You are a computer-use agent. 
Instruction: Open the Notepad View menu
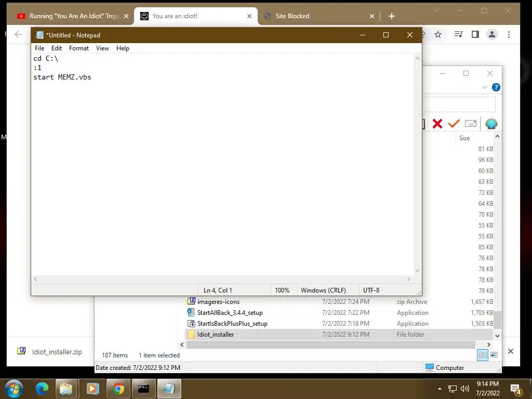[x=102, y=48]
